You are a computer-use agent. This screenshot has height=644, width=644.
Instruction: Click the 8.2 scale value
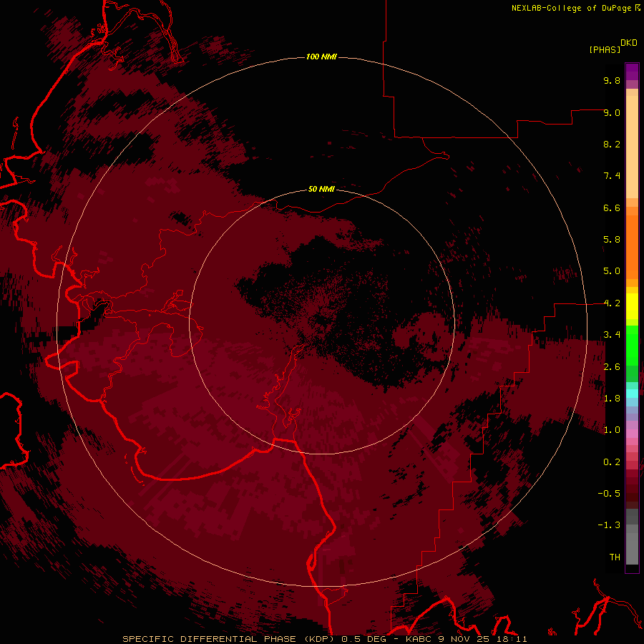(612, 144)
